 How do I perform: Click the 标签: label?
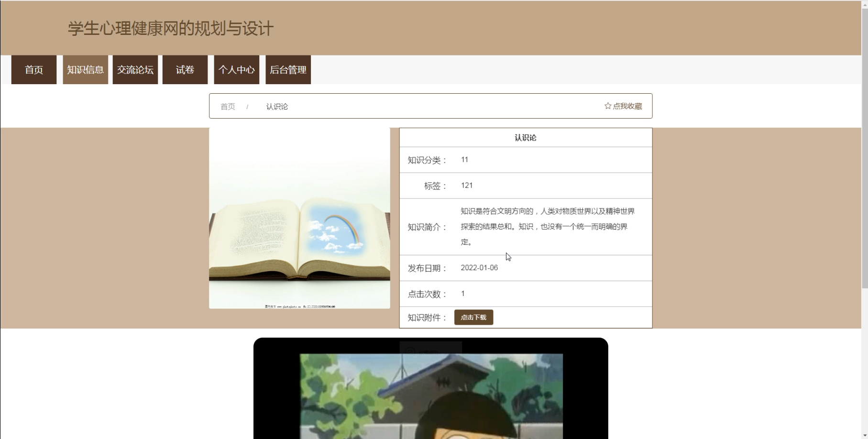click(x=435, y=186)
